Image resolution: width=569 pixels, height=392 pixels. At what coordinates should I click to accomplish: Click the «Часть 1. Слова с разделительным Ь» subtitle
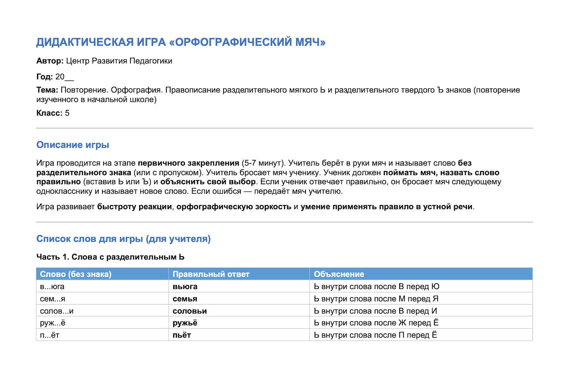(110, 257)
